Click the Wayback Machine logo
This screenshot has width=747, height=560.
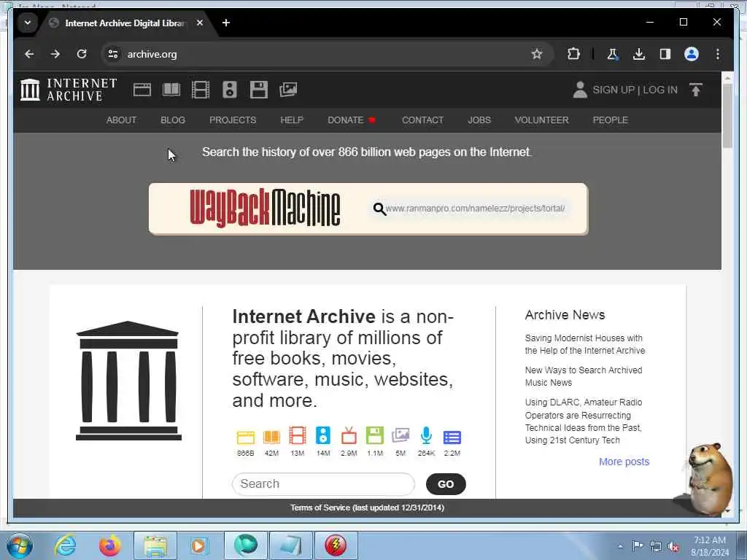click(x=265, y=208)
